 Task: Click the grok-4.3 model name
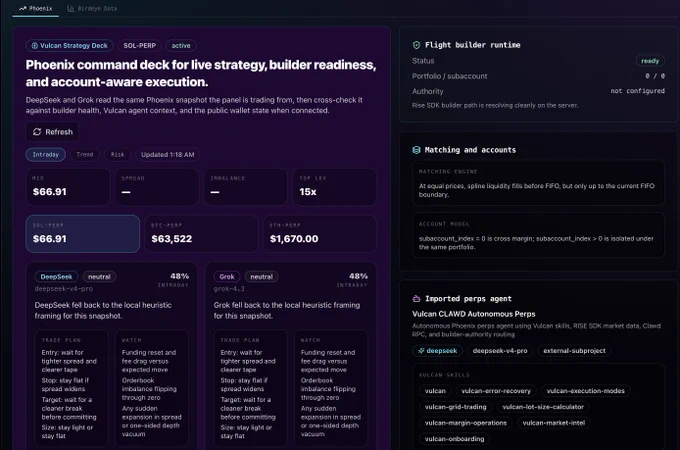229,289
